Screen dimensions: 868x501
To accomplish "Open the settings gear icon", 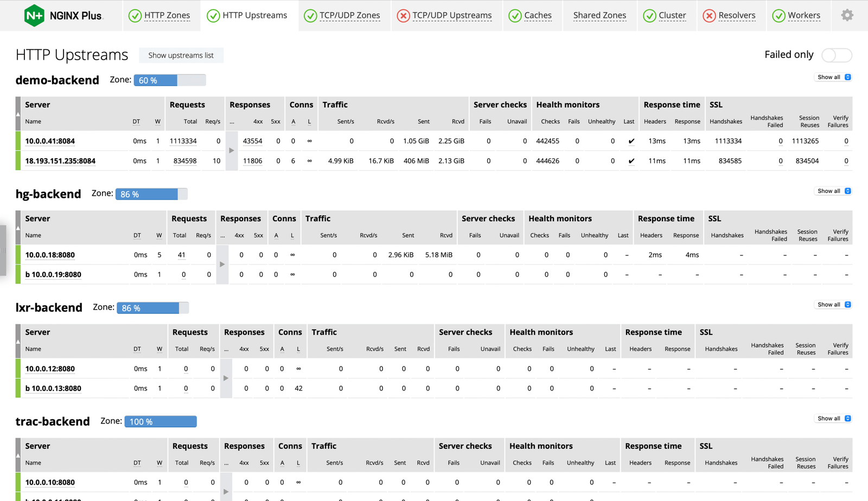I will coord(847,15).
